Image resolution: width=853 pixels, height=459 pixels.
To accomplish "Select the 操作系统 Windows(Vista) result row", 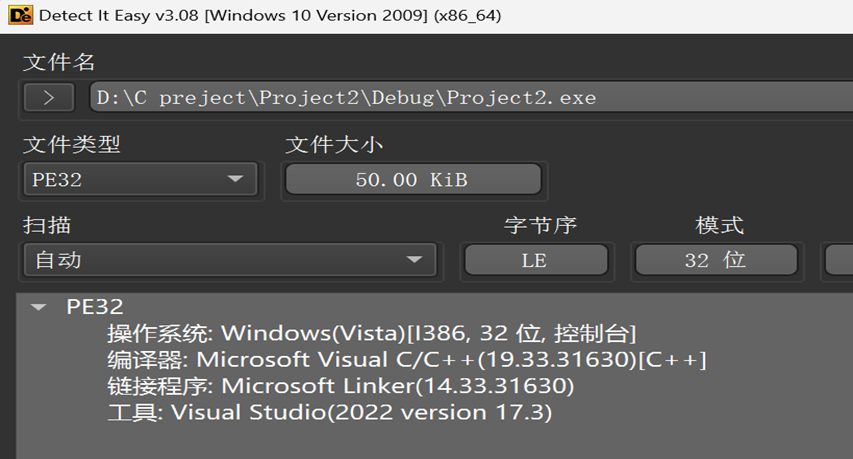I will pos(372,333).
